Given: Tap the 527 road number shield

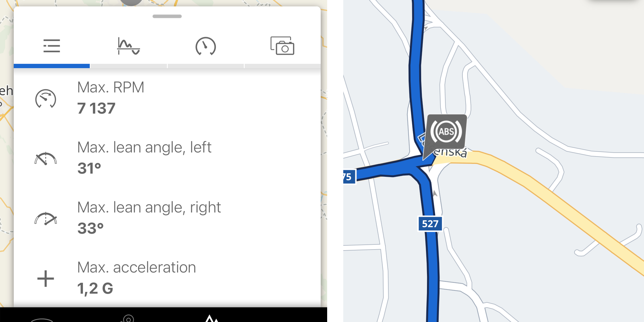Looking at the screenshot, I should pos(430,224).
